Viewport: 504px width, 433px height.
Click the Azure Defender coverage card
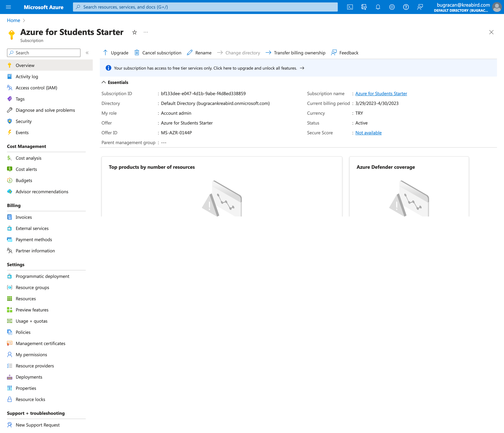409,186
